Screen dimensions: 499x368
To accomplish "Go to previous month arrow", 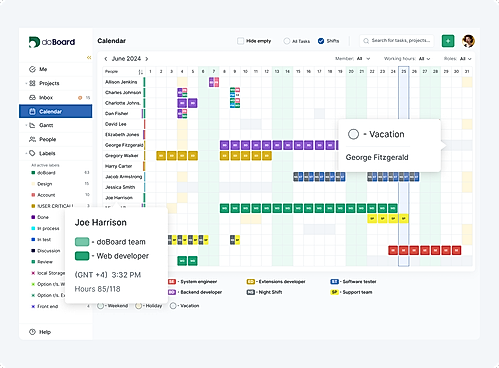I will tap(106, 59).
